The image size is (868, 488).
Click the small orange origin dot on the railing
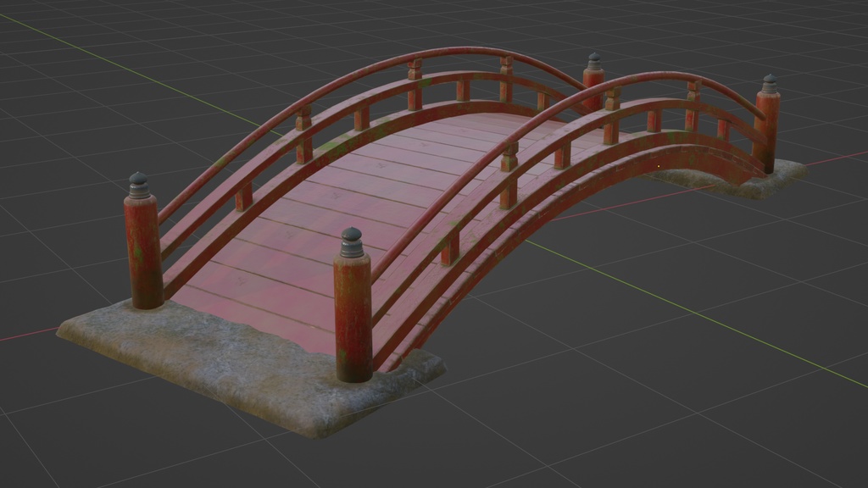click(657, 166)
